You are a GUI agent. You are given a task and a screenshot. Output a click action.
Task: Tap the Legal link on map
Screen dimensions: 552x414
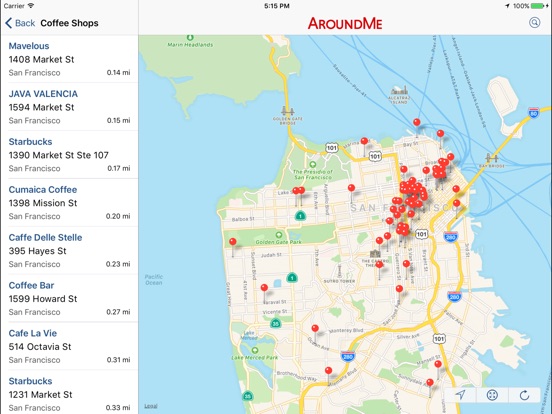click(x=151, y=406)
